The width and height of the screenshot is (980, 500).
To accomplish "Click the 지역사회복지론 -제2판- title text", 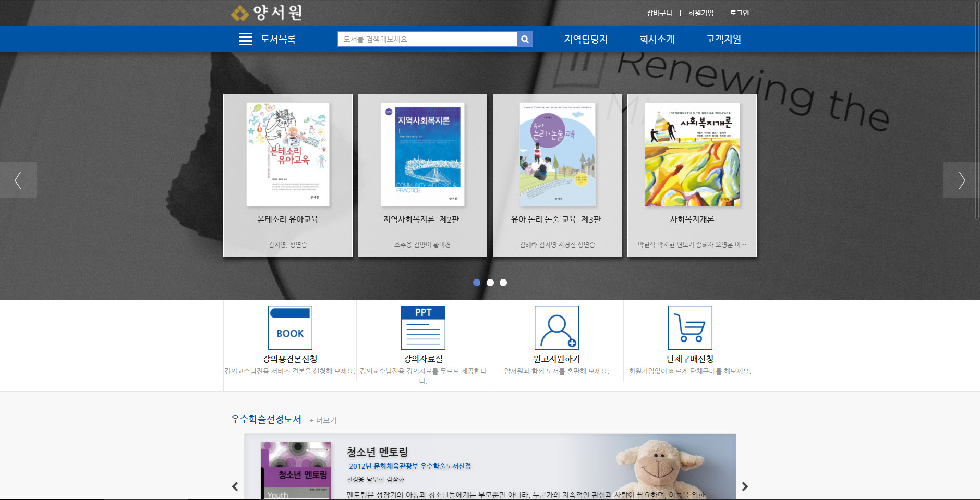I will (x=422, y=219).
